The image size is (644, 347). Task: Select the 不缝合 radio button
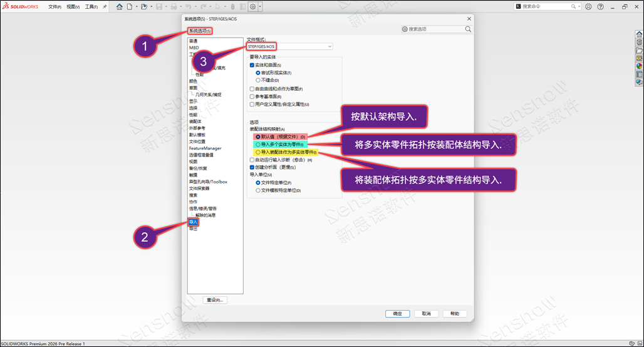258,80
